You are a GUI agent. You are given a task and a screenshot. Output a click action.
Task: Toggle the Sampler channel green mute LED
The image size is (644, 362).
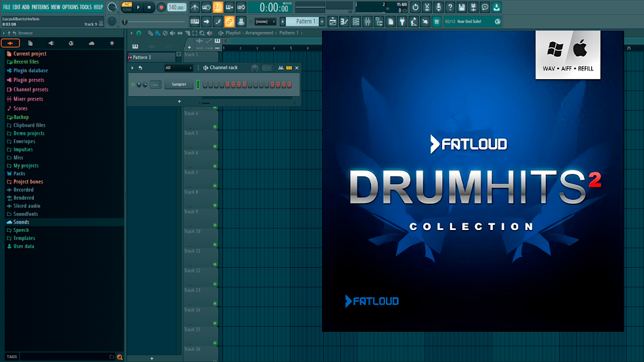click(133, 85)
